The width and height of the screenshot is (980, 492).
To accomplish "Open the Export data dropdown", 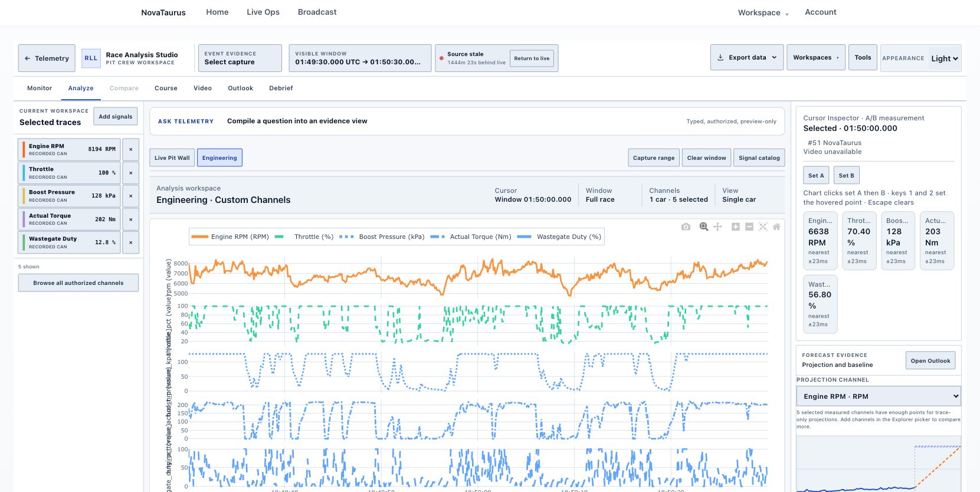I will pos(747,58).
